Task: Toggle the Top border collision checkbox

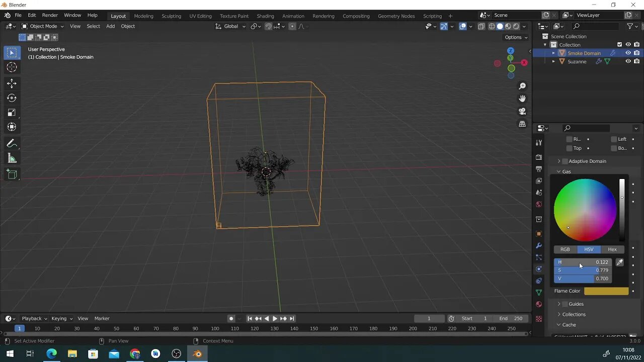Action: pos(569,148)
